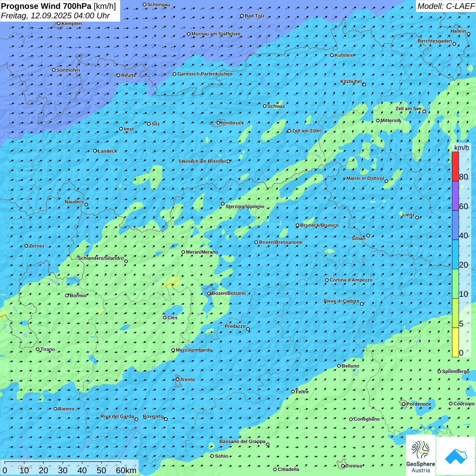Click the Nauders location marker

click(86, 204)
